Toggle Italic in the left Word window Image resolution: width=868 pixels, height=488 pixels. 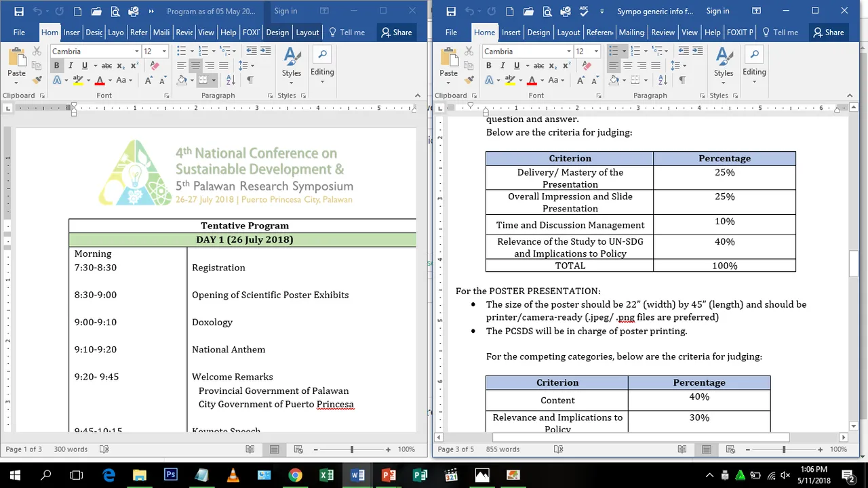point(71,66)
